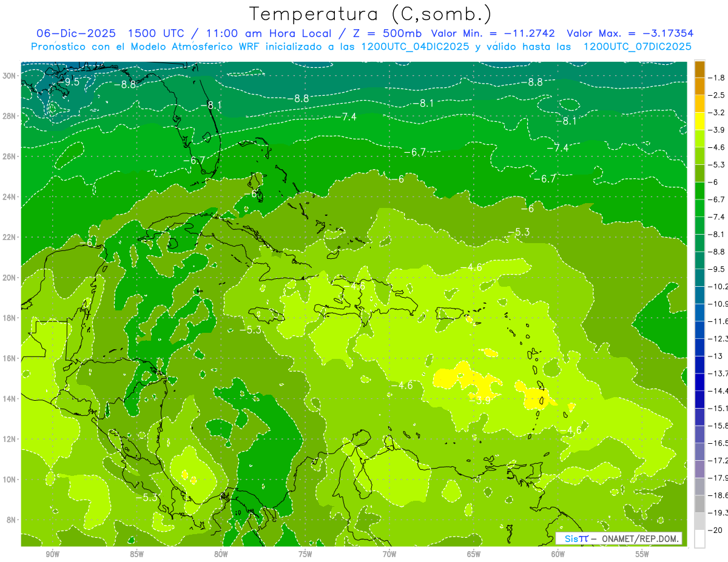
Task: Click the 55W longitude axis label
Action: pyautogui.click(x=642, y=555)
